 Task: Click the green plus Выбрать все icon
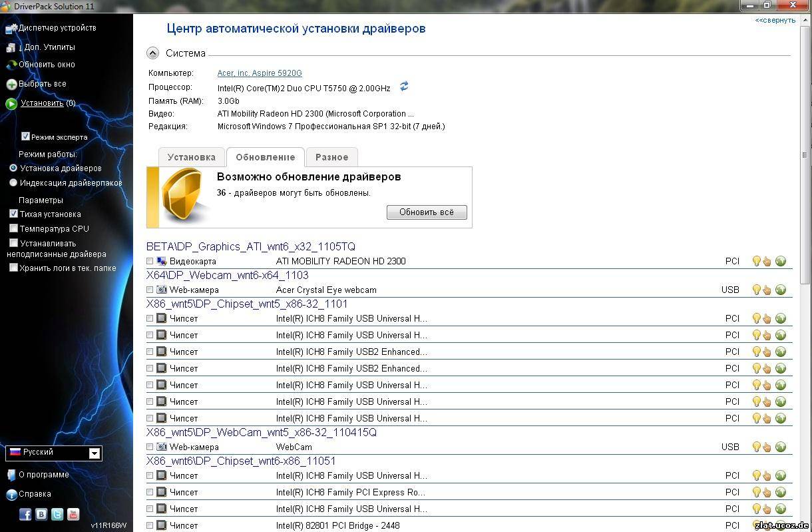[x=12, y=85]
